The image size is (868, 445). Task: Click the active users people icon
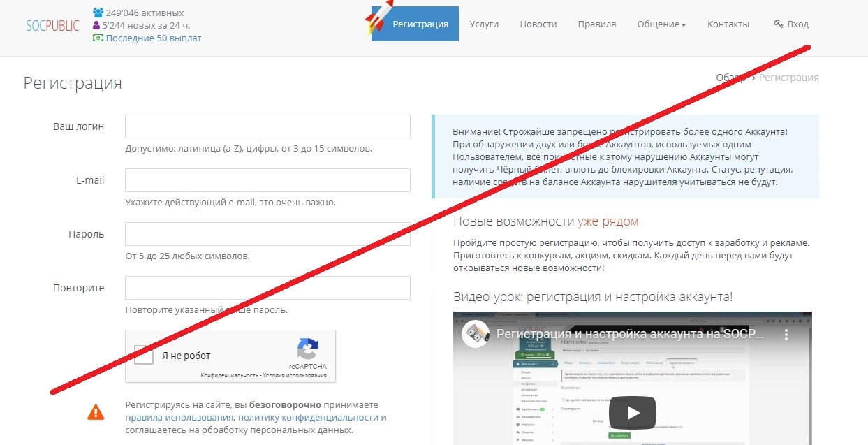click(x=98, y=13)
